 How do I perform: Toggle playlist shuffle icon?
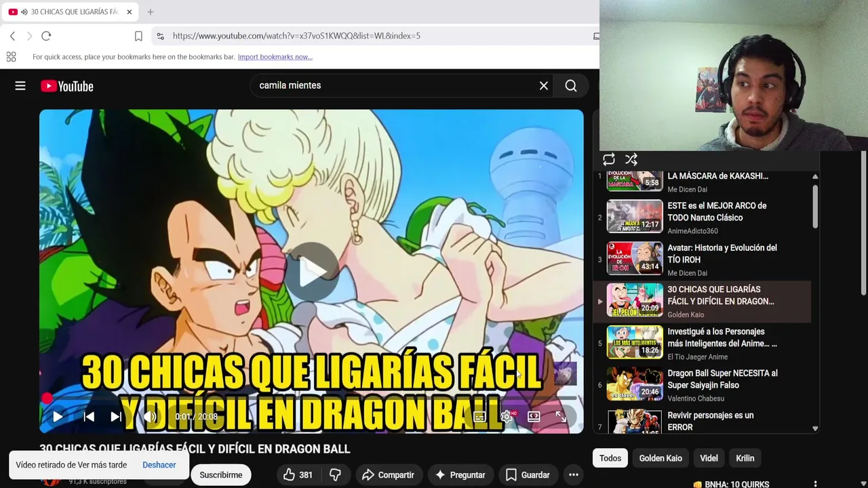631,159
